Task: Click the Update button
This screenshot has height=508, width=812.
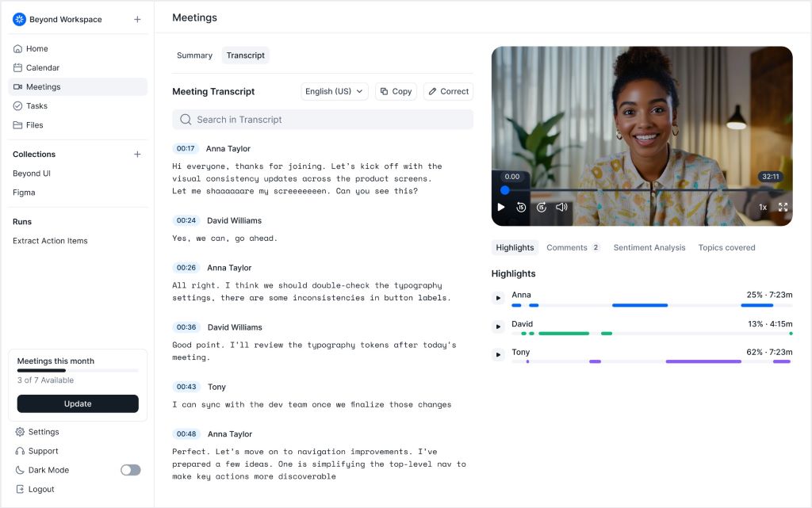Action: 78,403
